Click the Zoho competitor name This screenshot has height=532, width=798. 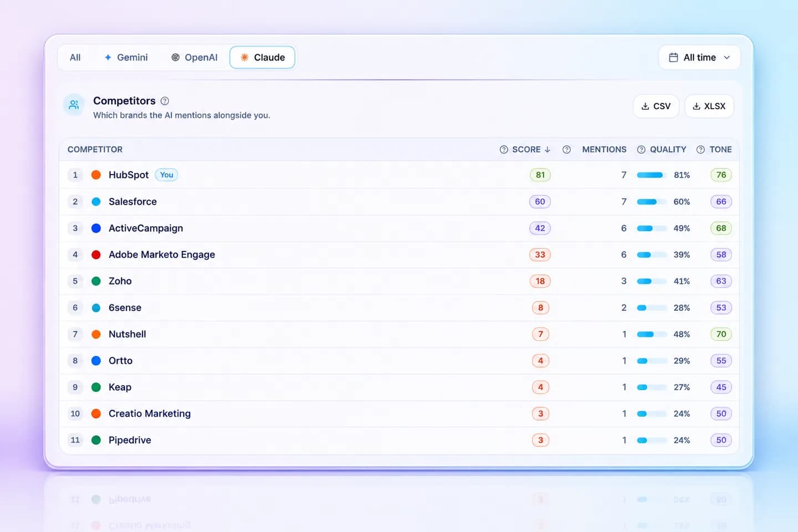pyautogui.click(x=120, y=281)
